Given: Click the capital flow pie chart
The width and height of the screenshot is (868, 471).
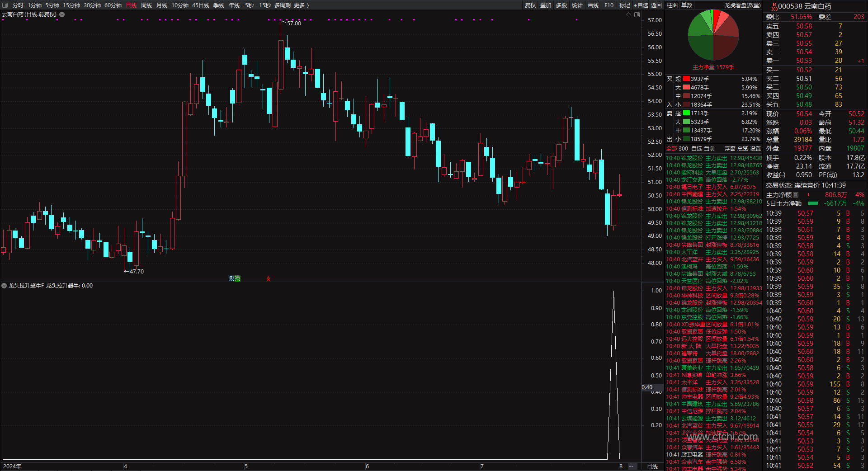Looking at the screenshot, I should [x=713, y=35].
